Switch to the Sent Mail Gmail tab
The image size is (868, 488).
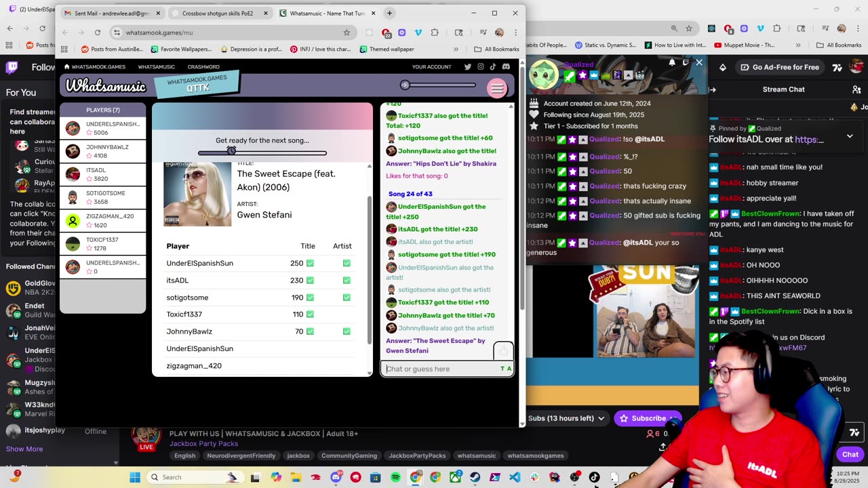pyautogui.click(x=112, y=13)
